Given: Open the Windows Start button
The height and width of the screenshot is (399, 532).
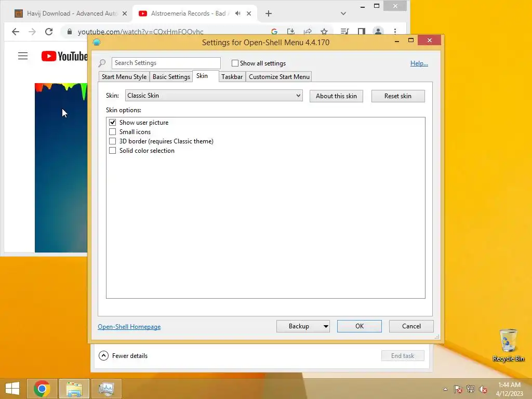Looking at the screenshot, I should point(12,389).
